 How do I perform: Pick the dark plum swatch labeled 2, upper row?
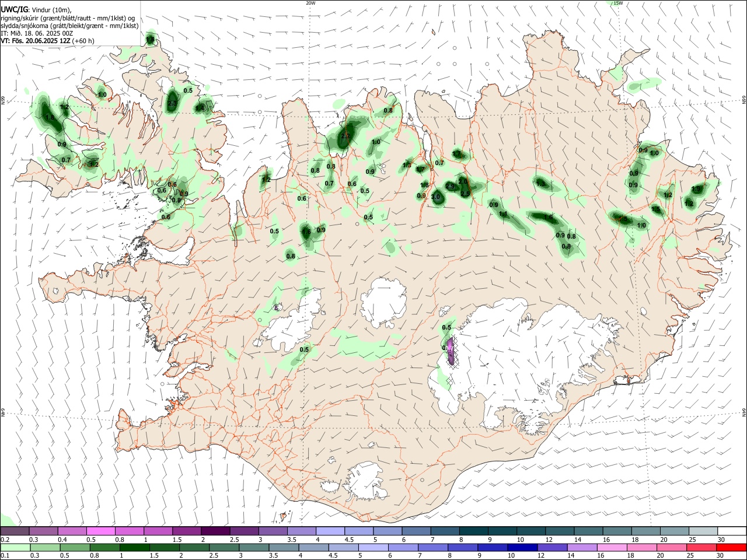(x=215, y=531)
